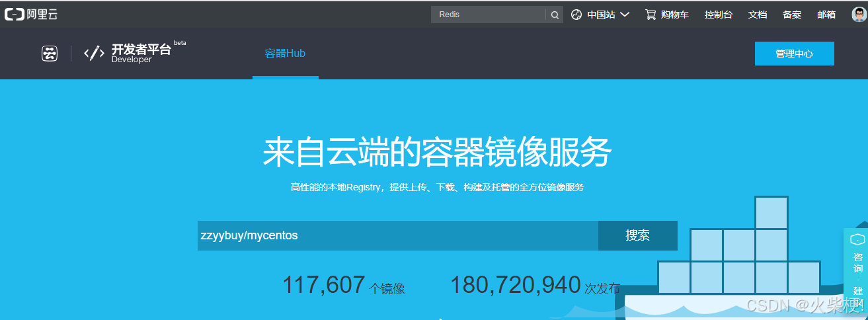This screenshot has height=320, width=868.
Task: Open the 文档 documentation link
Action: (x=758, y=15)
